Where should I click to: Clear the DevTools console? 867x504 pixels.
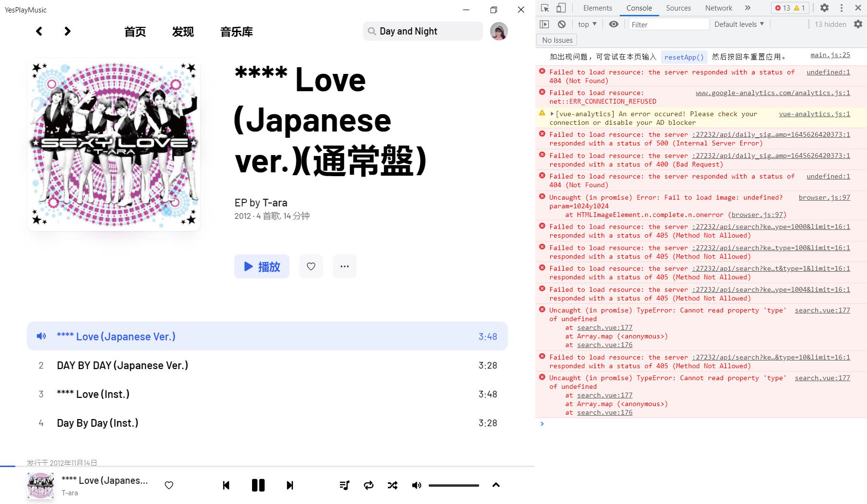[562, 24]
